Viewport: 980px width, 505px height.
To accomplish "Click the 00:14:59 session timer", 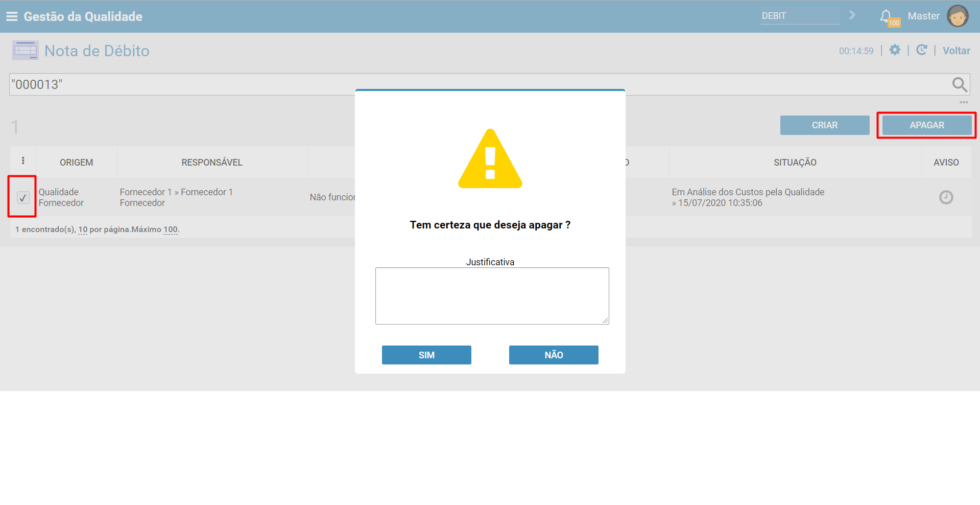I will 856,51.
